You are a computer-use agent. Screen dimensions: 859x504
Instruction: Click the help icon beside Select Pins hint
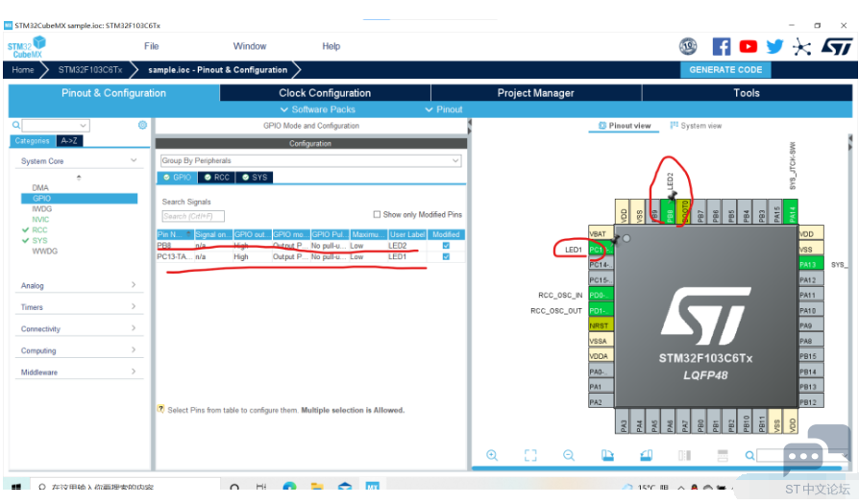click(x=160, y=409)
